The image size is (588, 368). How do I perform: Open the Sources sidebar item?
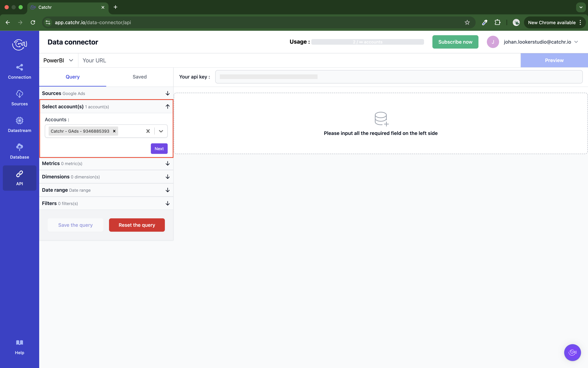click(x=19, y=98)
